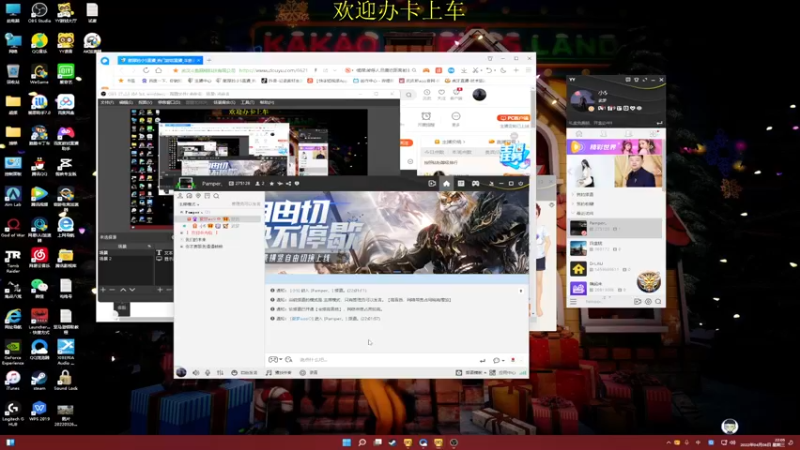The height and width of the screenshot is (450, 800).
Task: Click the Steam icon on taskbar
Action: (392, 442)
